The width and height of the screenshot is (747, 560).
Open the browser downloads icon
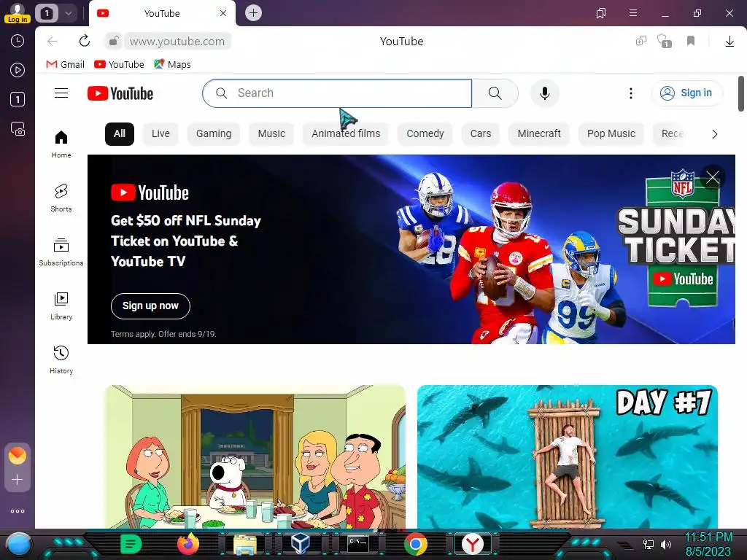coord(729,42)
